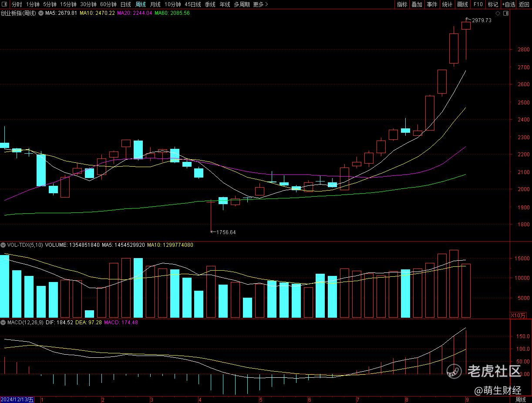
Task: Click the 叠加 overlay button
Action: [x=417, y=4]
